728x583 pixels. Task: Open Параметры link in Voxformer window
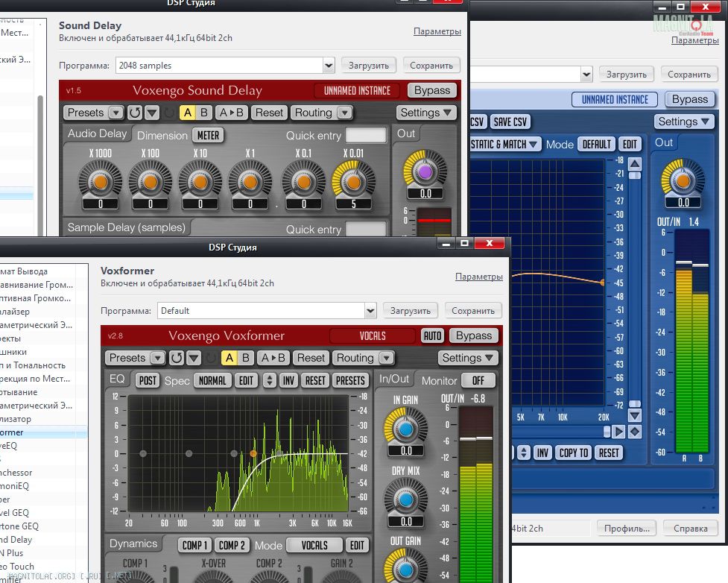point(478,277)
